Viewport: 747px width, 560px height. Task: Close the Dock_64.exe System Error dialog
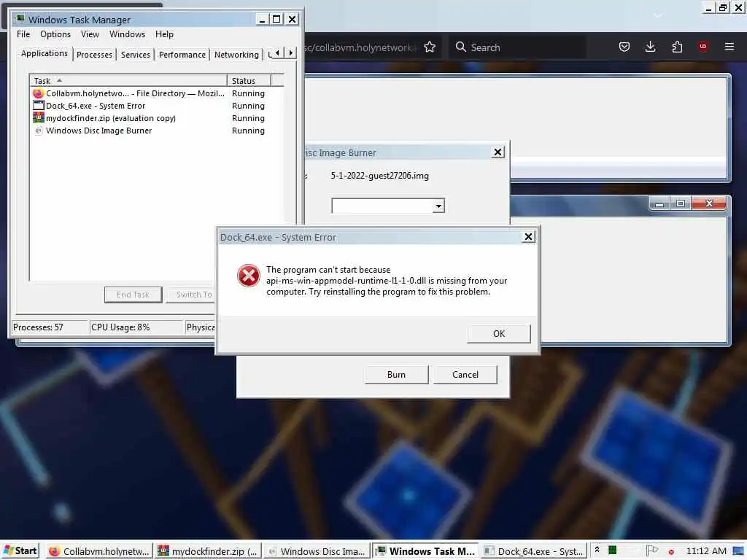(528, 237)
